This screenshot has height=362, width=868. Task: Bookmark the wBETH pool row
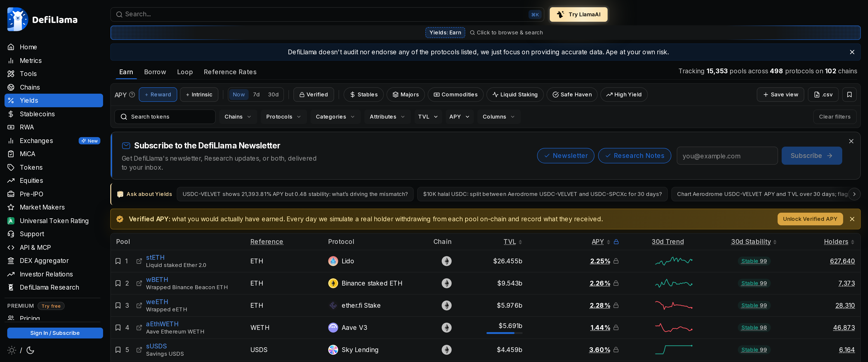tap(118, 283)
